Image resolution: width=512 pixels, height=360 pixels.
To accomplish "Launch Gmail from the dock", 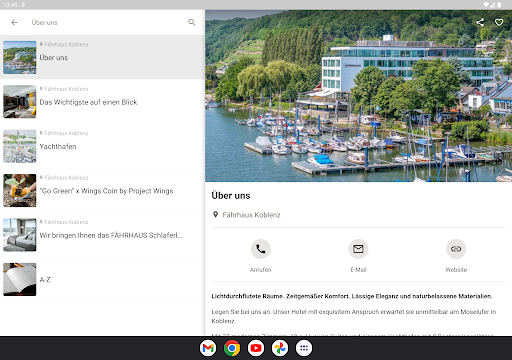I will click(x=208, y=348).
